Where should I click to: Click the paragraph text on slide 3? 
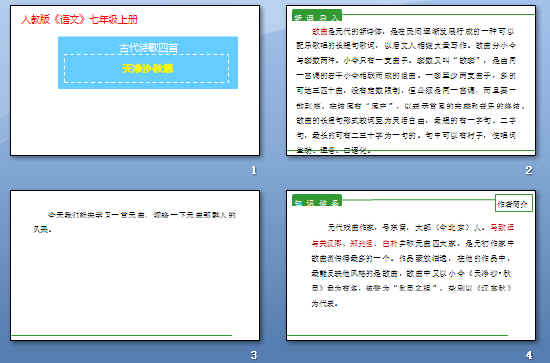(134, 222)
